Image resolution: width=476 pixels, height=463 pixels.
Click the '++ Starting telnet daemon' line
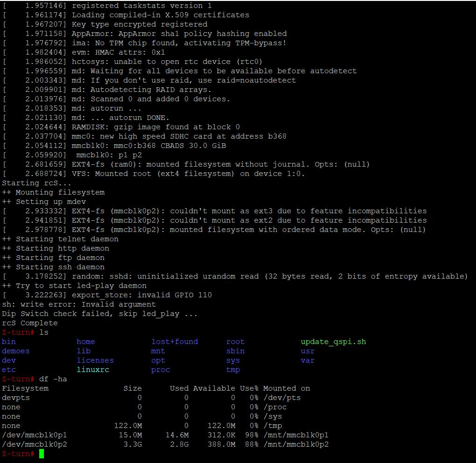[x=60, y=239]
